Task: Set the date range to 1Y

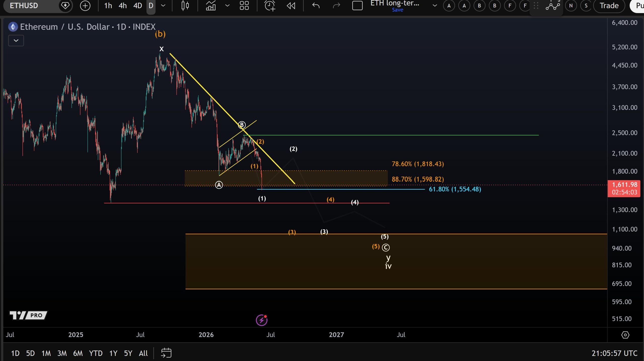Action: click(x=113, y=353)
